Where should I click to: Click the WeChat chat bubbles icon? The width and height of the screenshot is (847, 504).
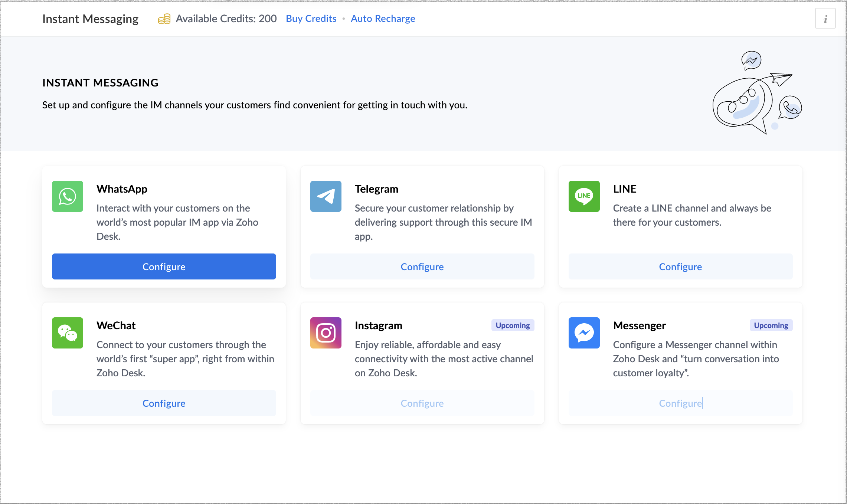[x=68, y=333]
